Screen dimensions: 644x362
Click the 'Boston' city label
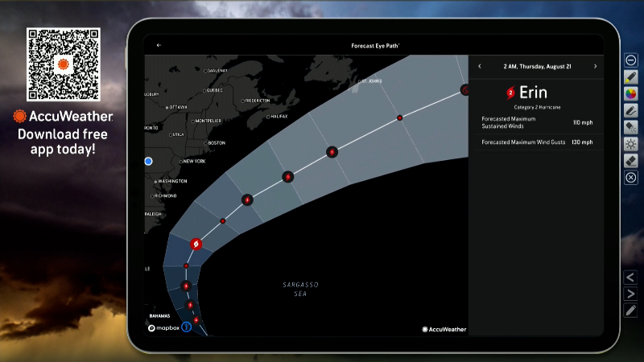click(215, 143)
